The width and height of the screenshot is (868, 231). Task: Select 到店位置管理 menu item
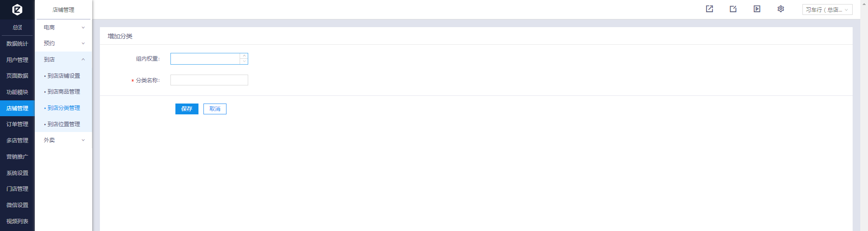[x=64, y=124]
